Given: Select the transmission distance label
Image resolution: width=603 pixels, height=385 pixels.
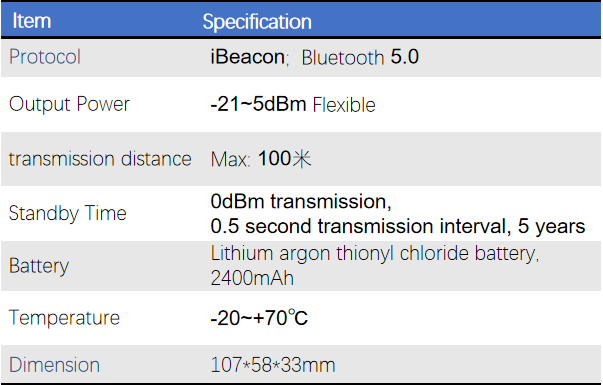Looking at the screenshot, I should (x=100, y=159).
